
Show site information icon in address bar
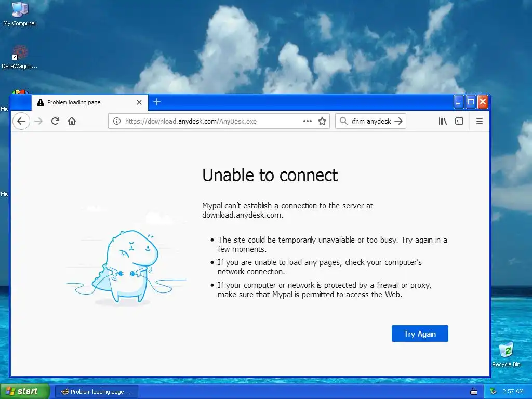(x=117, y=121)
